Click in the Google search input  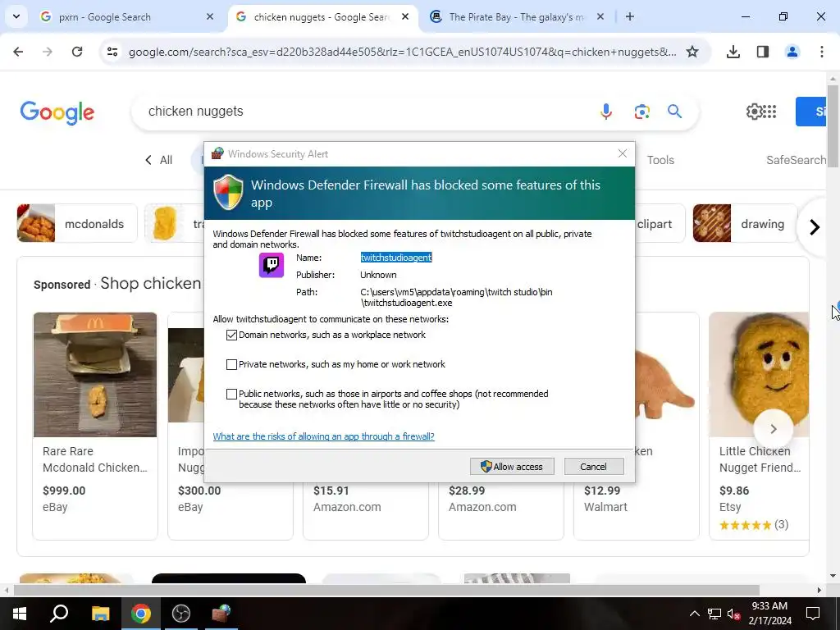tap(364, 112)
